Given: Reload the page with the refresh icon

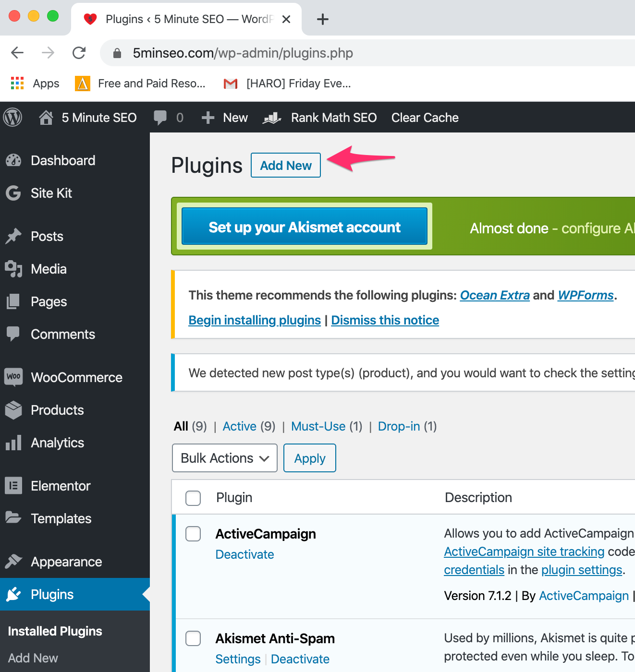Looking at the screenshot, I should [x=79, y=53].
